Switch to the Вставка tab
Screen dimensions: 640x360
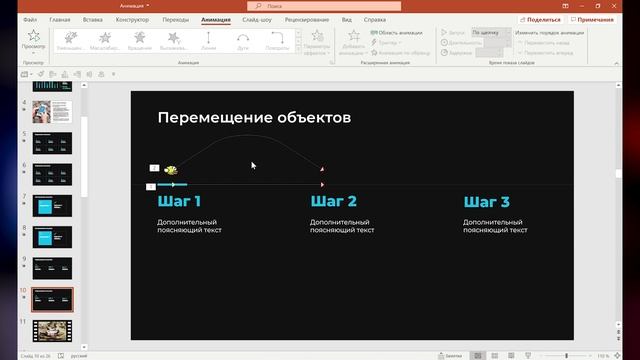point(93,20)
